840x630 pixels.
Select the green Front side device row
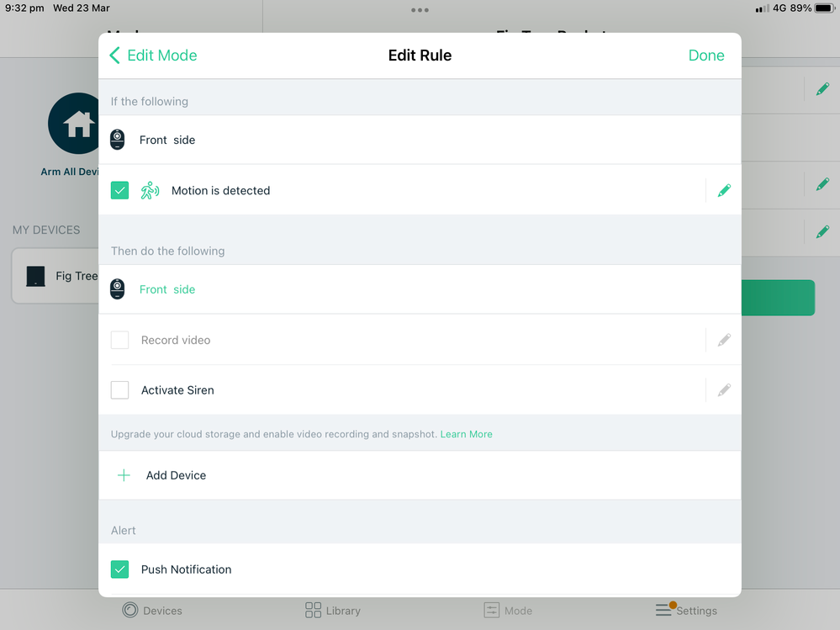coord(420,289)
